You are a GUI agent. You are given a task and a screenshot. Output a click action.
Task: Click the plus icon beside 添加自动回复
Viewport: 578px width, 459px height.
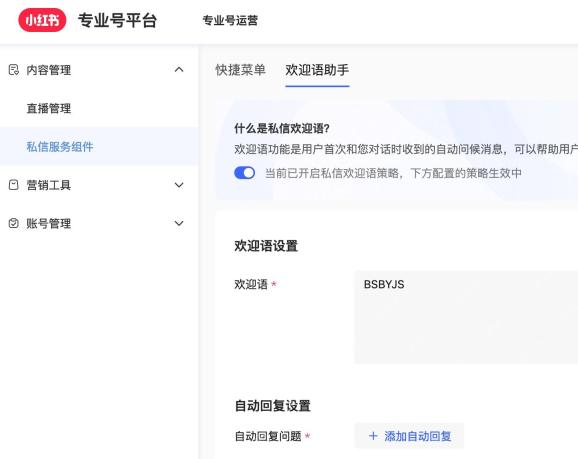(x=373, y=436)
